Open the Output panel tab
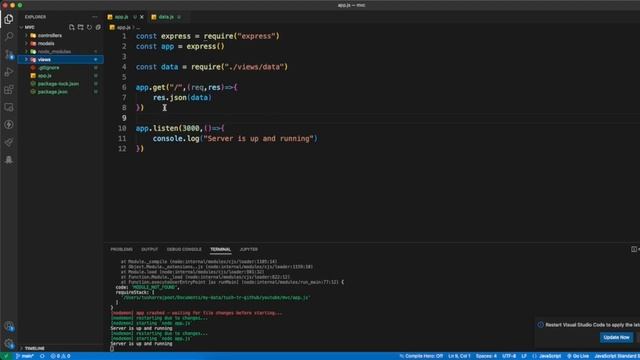The image size is (640, 360). pos(149,249)
